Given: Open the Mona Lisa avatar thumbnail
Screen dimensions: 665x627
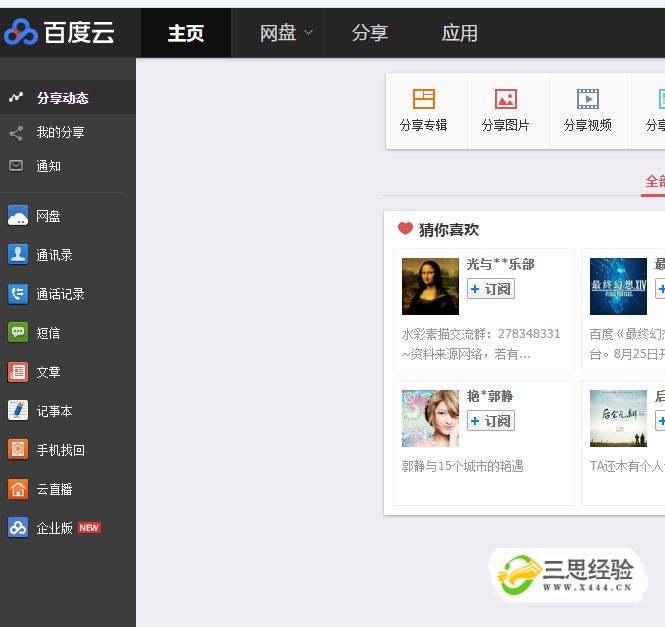Looking at the screenshot, I should coord(430,286).
